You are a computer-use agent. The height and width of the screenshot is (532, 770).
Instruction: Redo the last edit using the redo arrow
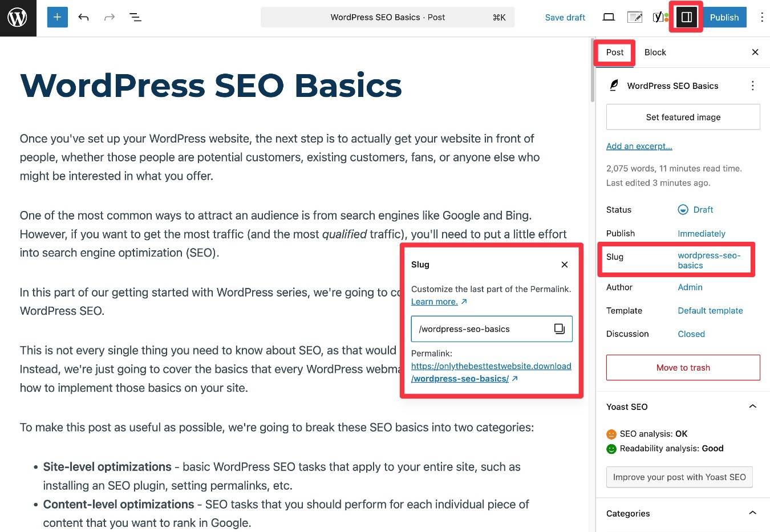coord(108,17)
